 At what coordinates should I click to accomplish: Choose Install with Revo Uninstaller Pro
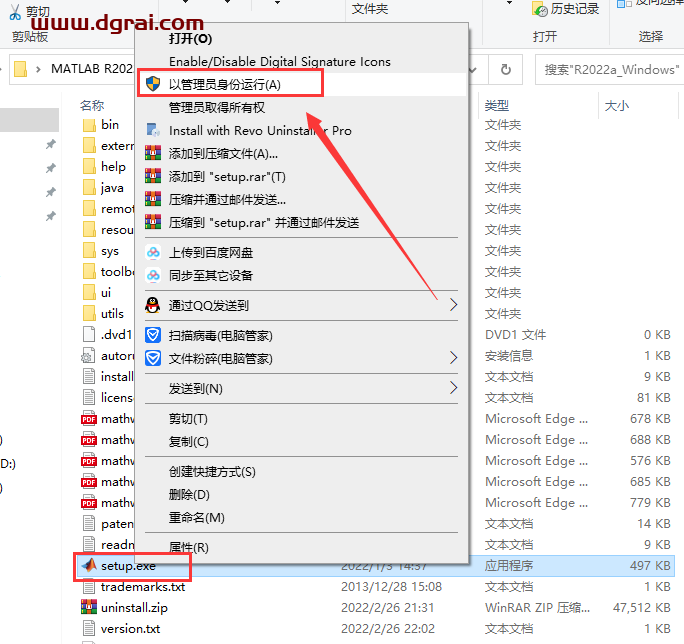[x=260, y=130]
